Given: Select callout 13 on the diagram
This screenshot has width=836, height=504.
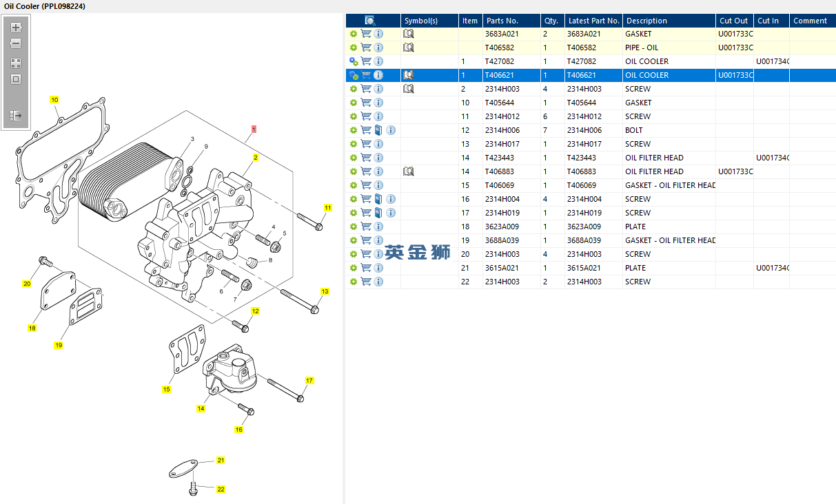Looking at the screenshot, I should (325, 291).
